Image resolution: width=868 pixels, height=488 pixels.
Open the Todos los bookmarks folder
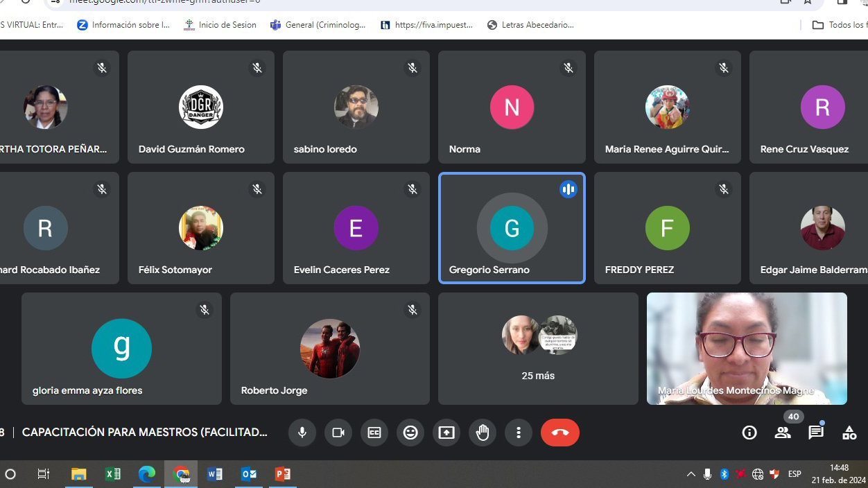[x=839, y=25]
